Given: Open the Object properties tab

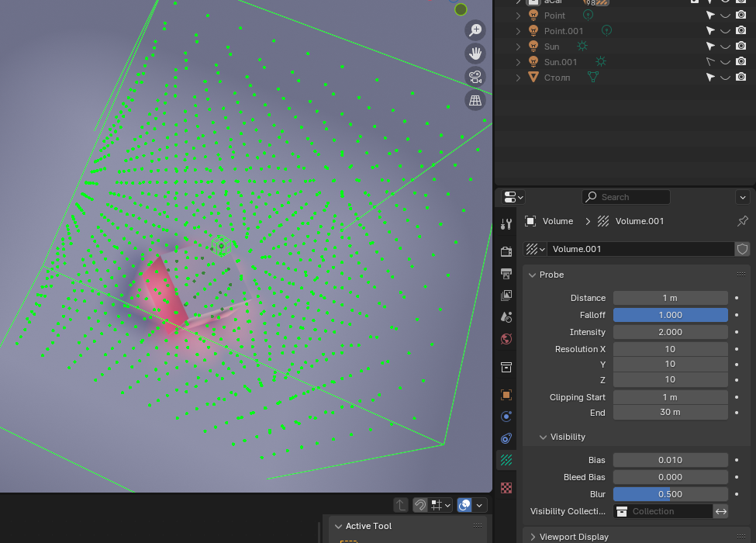Looking at the screenshot, I should pos(506,395).
